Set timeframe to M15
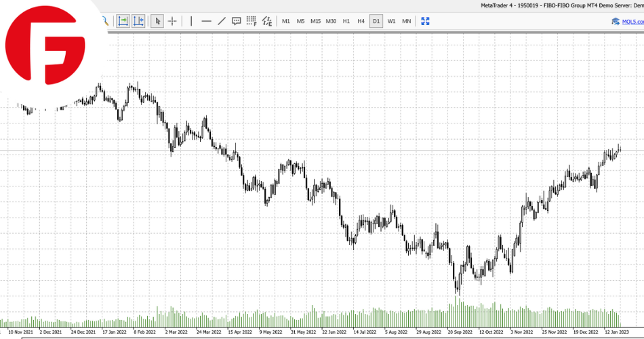The width and height of the screenshot is (644, 339). pyautogui.click(x=316, y=21)
